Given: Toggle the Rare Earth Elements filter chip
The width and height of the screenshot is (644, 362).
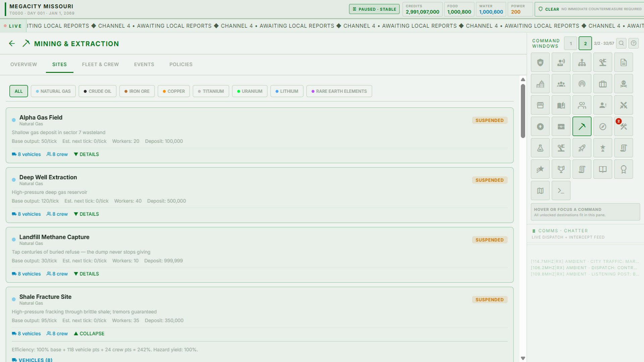Looking at the screenshot, I should (x=339, y=91).
